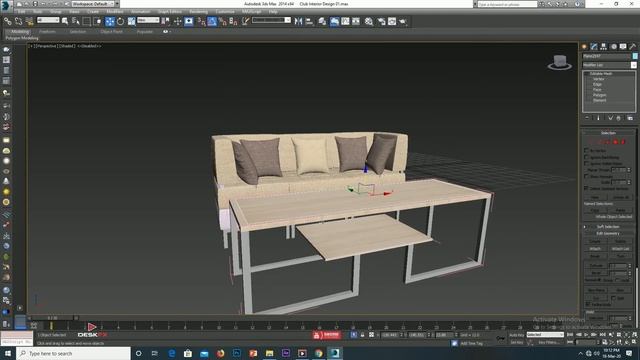The height and width of the screenshot is (360, 640).
Task: Switch to the Display command panel tab
Action: (x=623, y=47)
